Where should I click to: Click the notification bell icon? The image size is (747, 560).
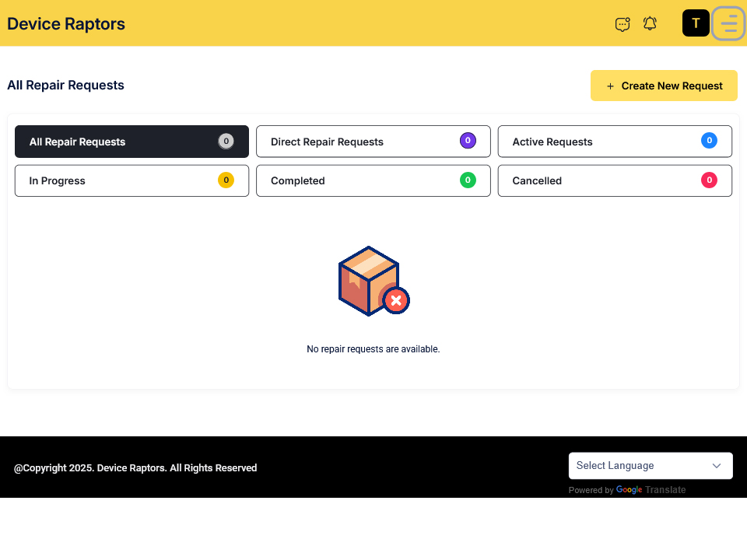coord(650,24)
